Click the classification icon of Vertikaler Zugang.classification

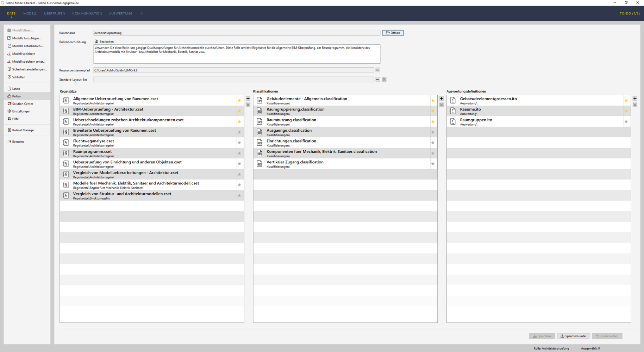(260, 164)
